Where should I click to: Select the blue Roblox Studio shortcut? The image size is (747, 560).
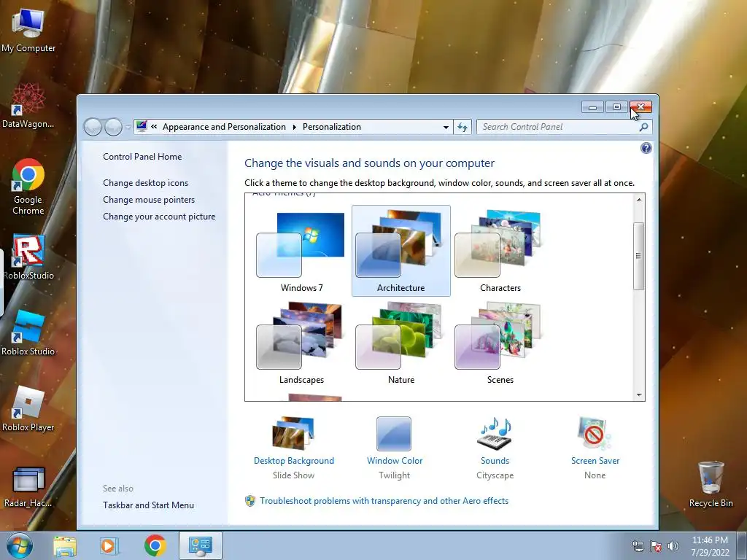28,333
